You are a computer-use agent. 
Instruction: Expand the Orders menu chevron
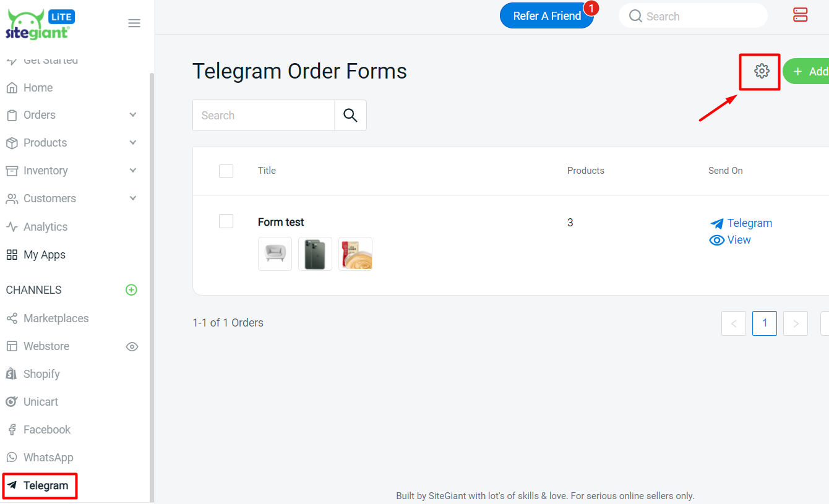[x=132, y=115]
